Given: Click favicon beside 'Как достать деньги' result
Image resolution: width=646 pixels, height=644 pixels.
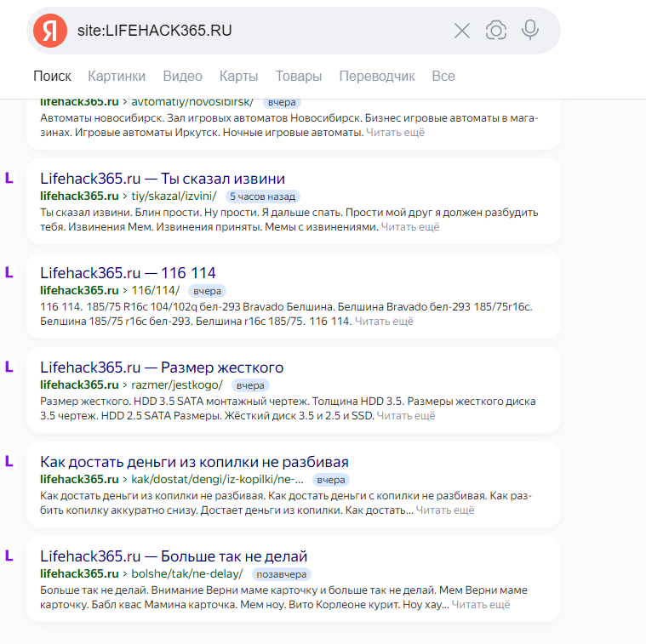Looking at the screenshot, I should pos(9,461).
